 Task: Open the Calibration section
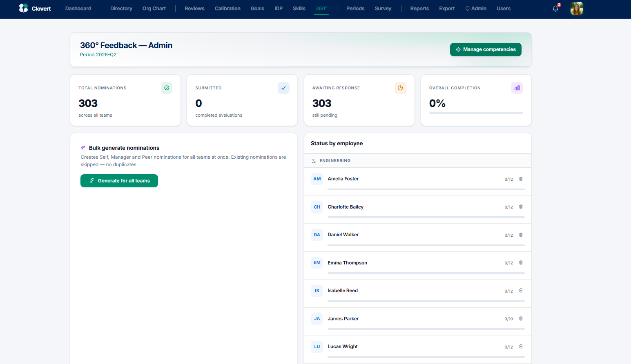click(227, 9)
